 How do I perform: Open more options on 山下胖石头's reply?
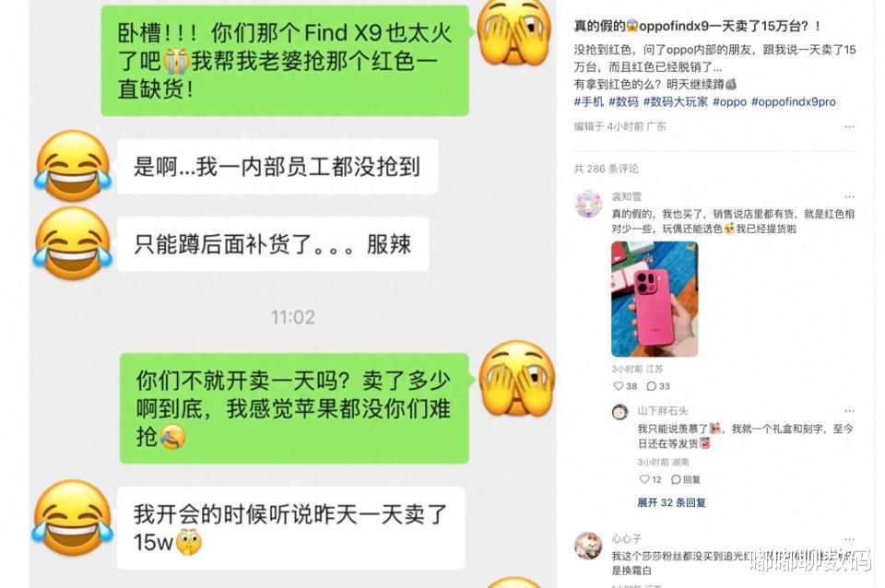[x=849, y=411]
